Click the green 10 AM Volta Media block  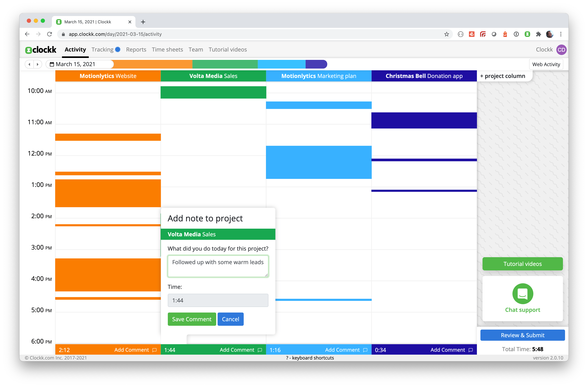[x=213, y=92]
